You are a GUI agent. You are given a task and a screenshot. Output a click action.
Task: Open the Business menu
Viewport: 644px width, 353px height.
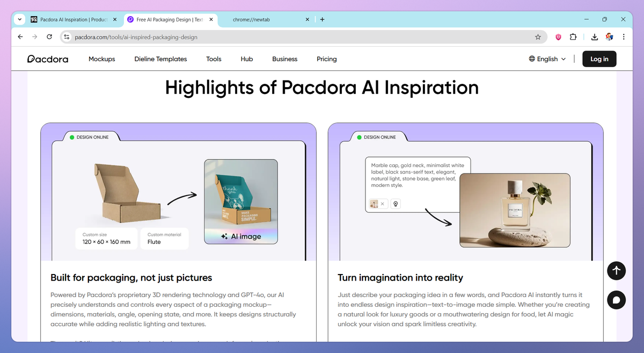(285, 59)
